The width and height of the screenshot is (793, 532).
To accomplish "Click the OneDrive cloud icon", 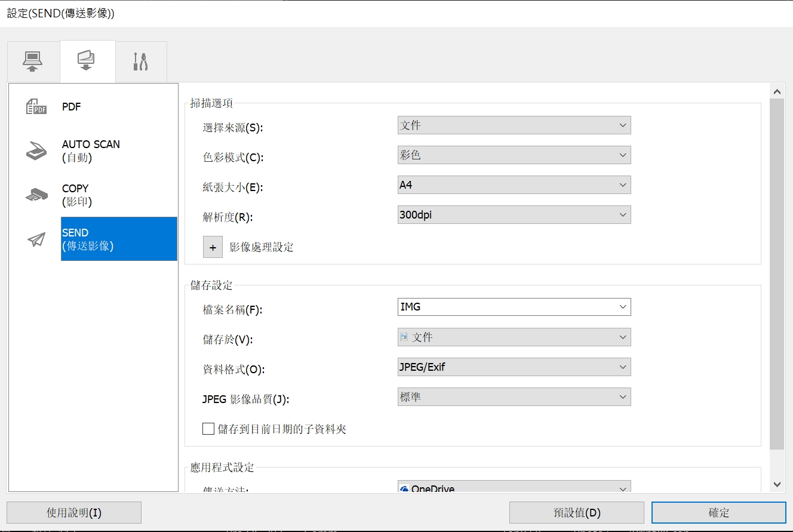I will [x=404, y=489].
